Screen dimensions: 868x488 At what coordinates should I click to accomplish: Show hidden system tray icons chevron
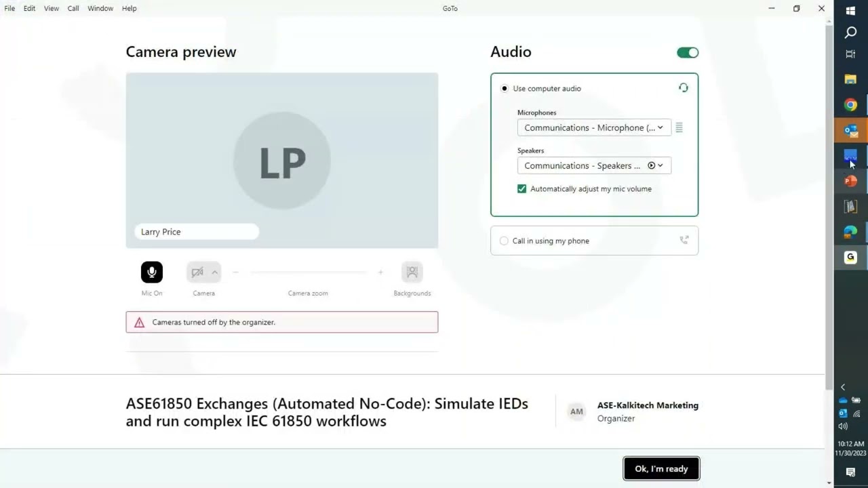(843, 387)
